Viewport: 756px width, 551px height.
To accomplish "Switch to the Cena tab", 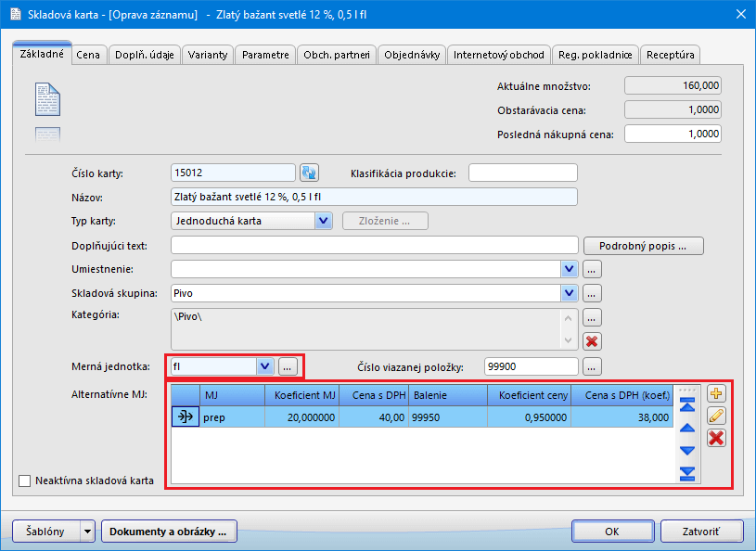I will [88, 55].
